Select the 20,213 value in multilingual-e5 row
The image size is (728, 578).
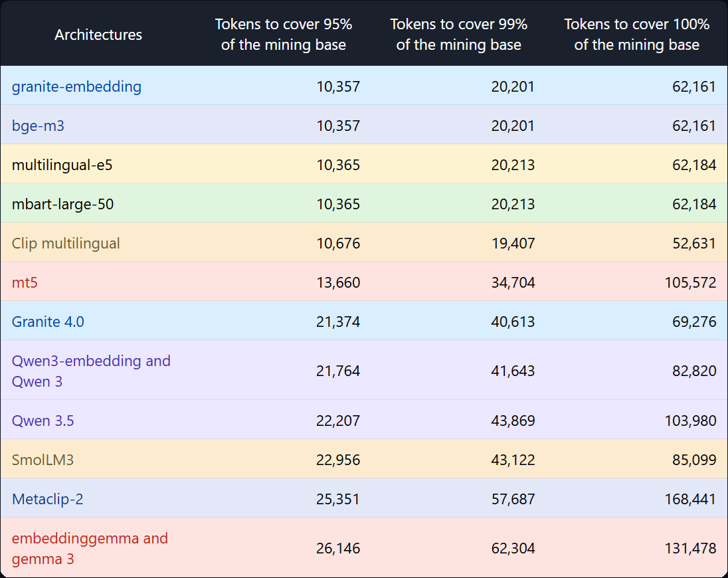click(x=513, y=165)
